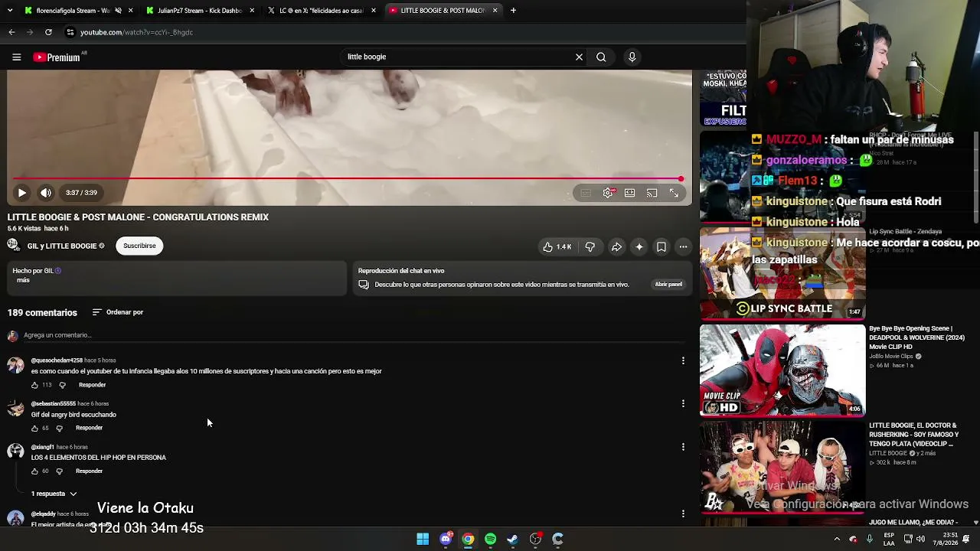Screen dimensions: 980x551
Task: Open the Lip Sync Battle video thumbnail
Action: click(x=782, y=274)
